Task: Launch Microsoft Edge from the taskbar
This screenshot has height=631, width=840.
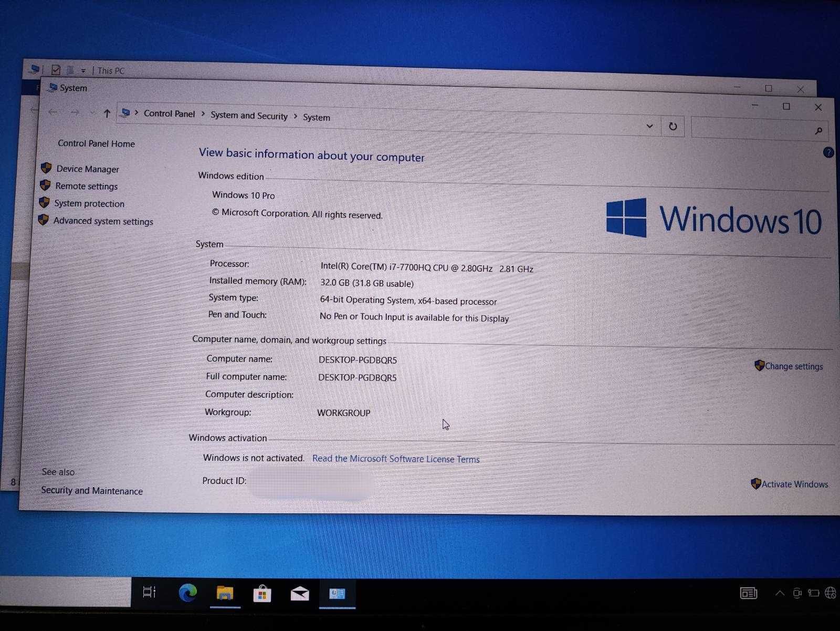Action: pyautogui.click(x=187, y=593)
